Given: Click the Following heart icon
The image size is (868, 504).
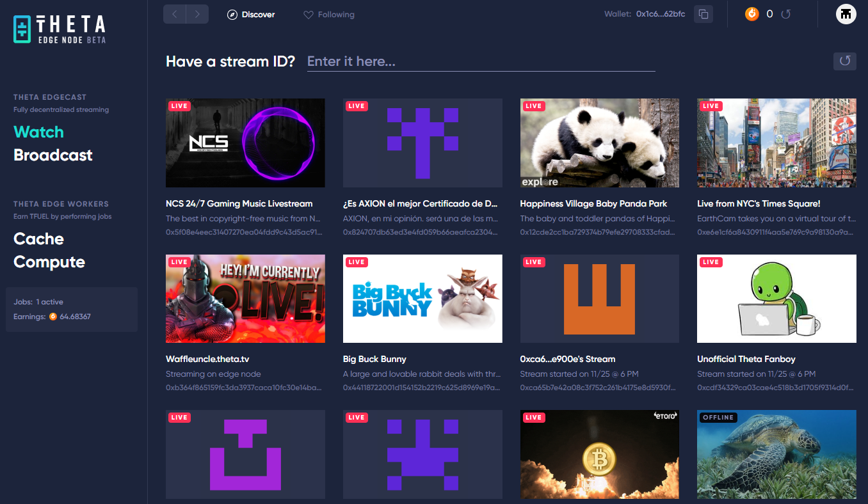Looking at the screenshot, I should pos(308,14).
